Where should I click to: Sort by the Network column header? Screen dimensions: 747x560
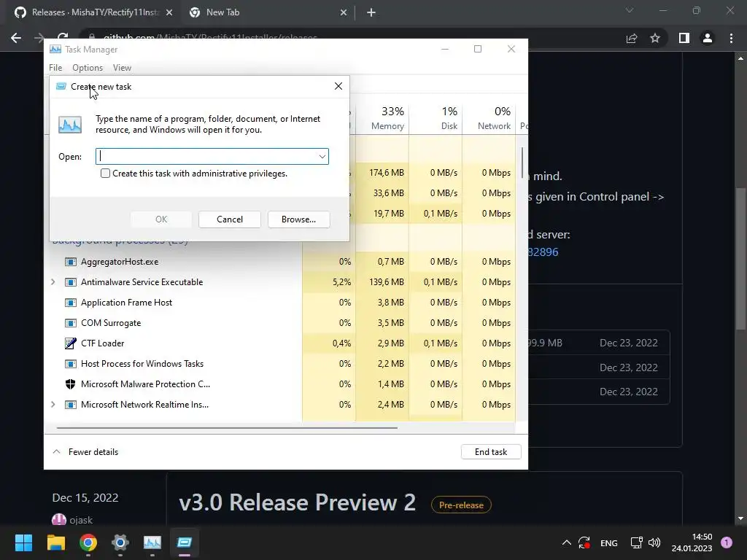(x=489, y=118)
